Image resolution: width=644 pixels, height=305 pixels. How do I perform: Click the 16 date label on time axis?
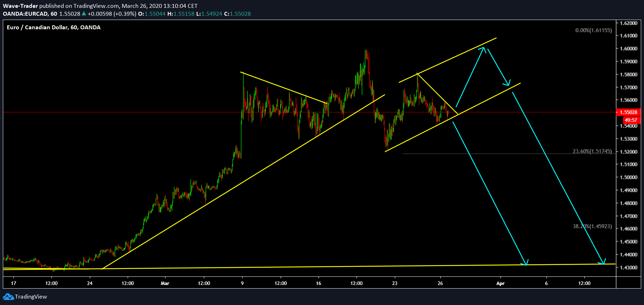(319, 283)
